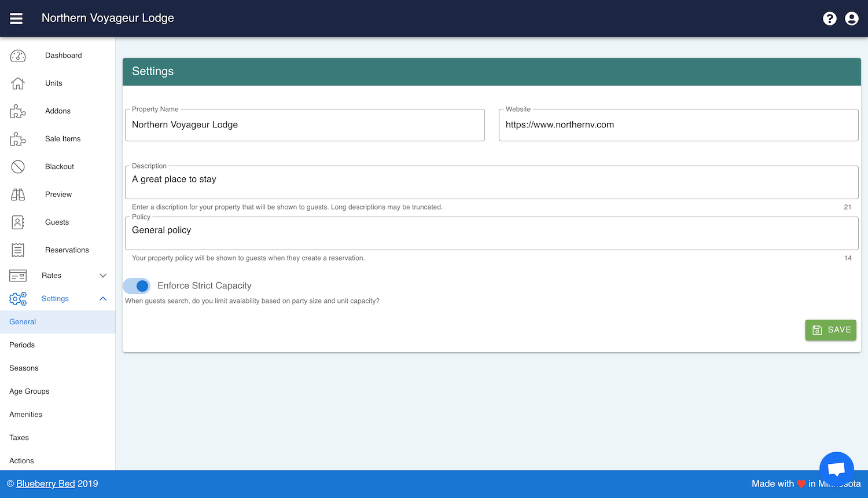Viewport: 868px width, 498px height.
Task: Click the Description text field
Action: (x=491, y=180)
